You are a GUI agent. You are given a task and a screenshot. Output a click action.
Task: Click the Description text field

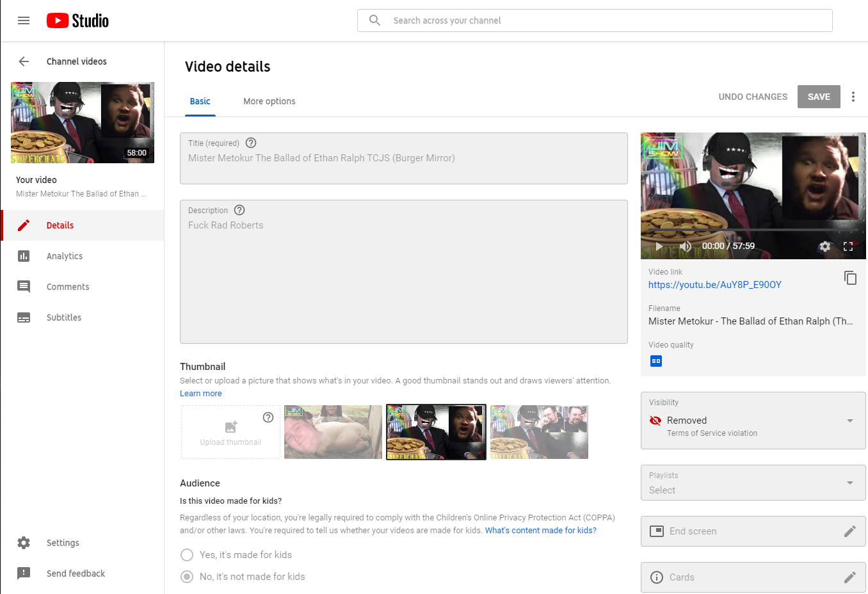[404, 271]
